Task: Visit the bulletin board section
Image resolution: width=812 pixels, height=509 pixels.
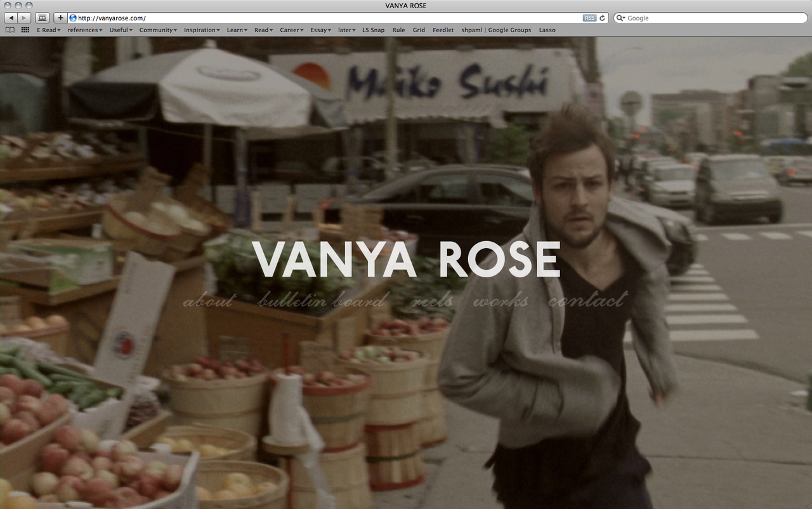Action: [320, 300]
